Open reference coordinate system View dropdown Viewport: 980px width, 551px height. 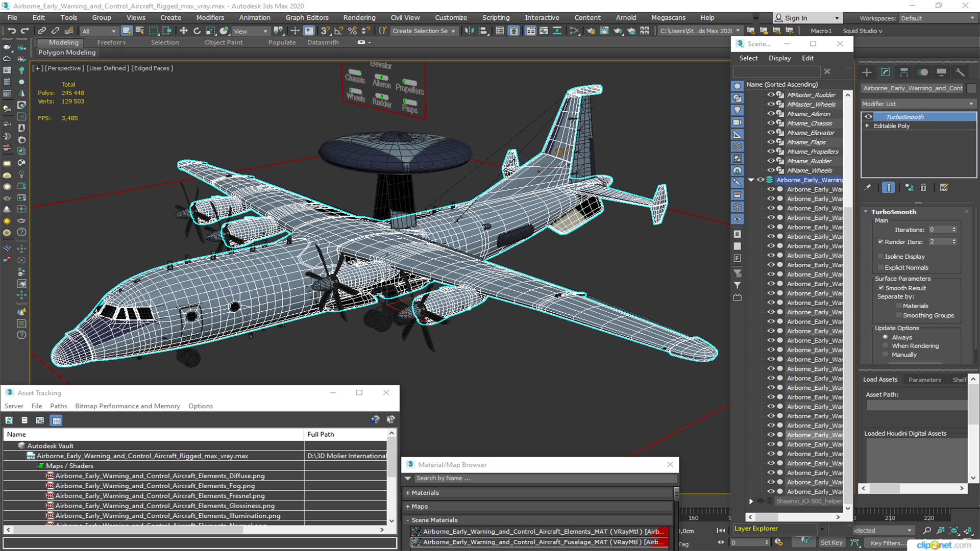click(250, 31)
